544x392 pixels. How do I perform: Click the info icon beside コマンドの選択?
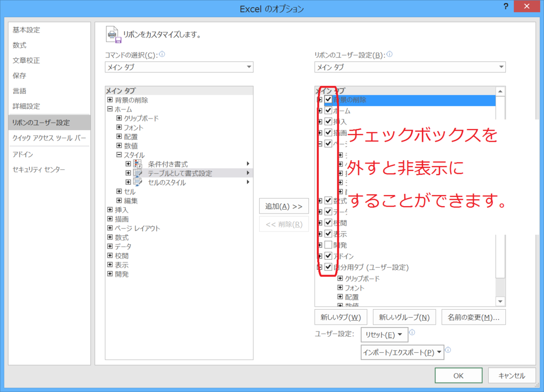point(162,54)
